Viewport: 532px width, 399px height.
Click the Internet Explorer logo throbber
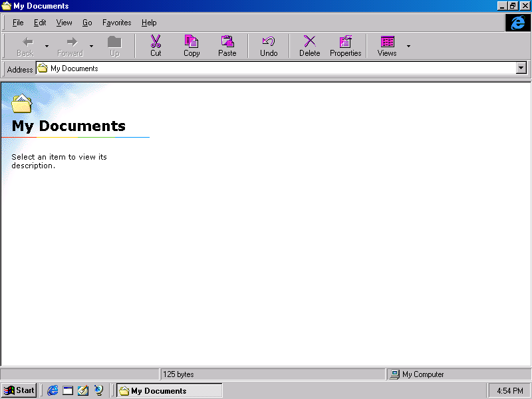tap(518, 23)
